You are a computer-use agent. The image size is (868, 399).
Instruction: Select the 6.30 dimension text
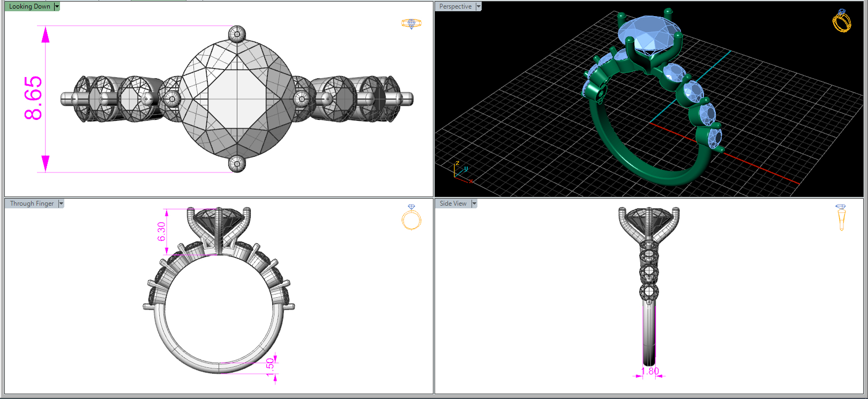[x=161, y=231]
